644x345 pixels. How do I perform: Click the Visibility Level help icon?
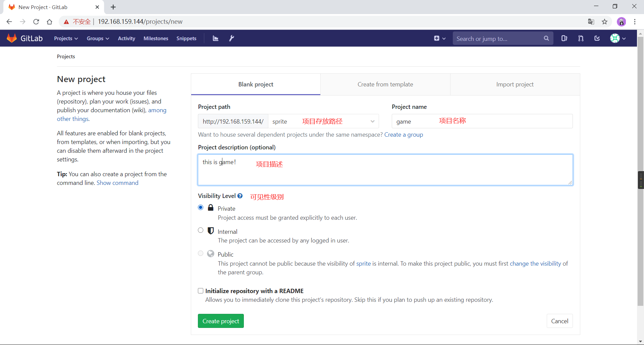click(x=240, y=196)
